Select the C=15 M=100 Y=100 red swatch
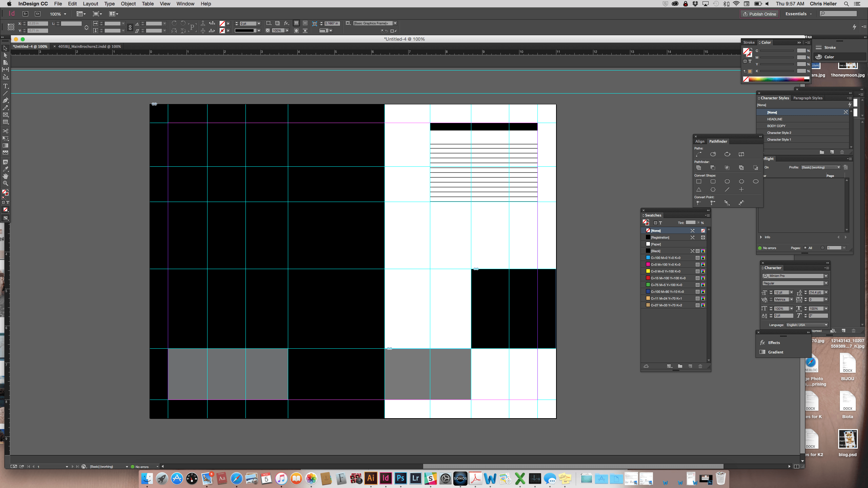 point(668,278)
